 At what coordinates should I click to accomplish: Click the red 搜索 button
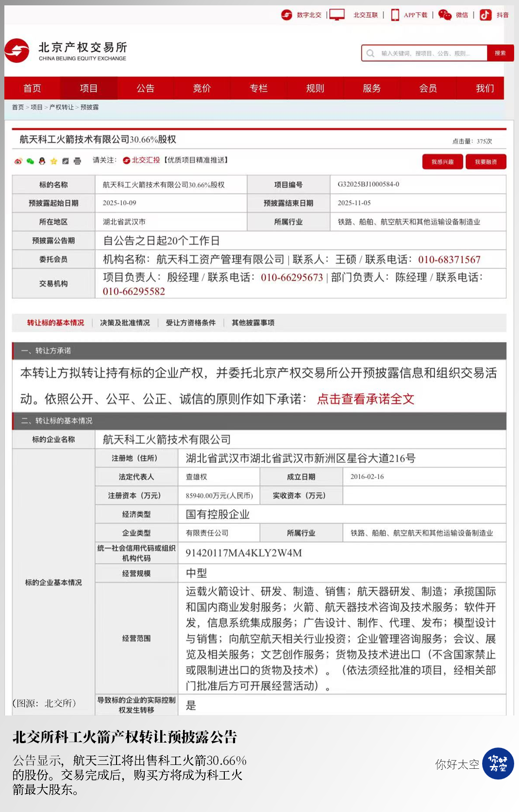(x=500, y=53)
